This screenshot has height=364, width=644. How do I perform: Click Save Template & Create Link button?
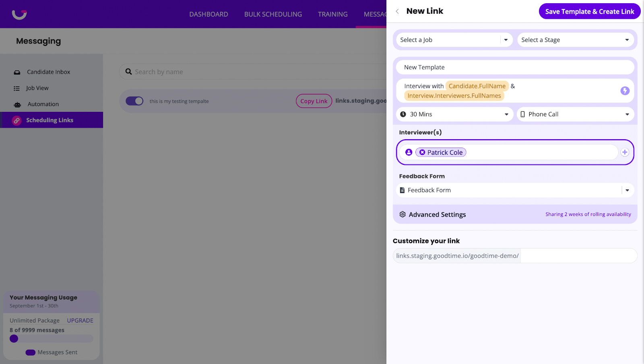[x=589, y=12]
